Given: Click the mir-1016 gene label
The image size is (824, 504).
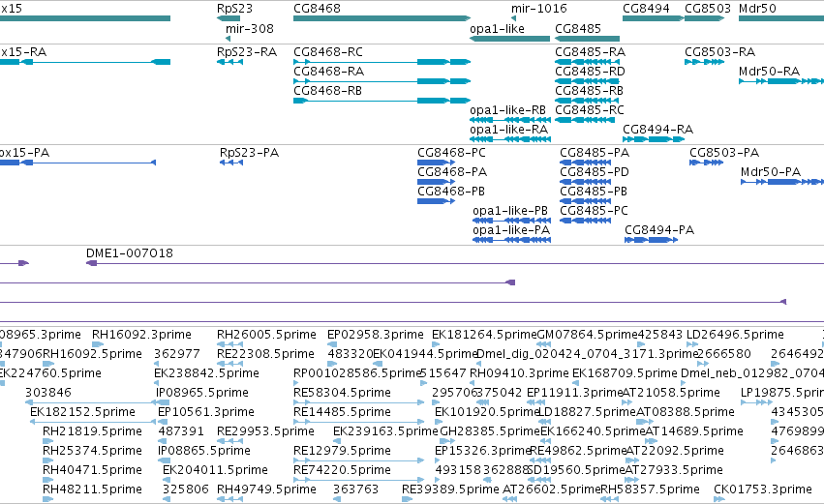Looking at the screenshot, I should point(539,9).
